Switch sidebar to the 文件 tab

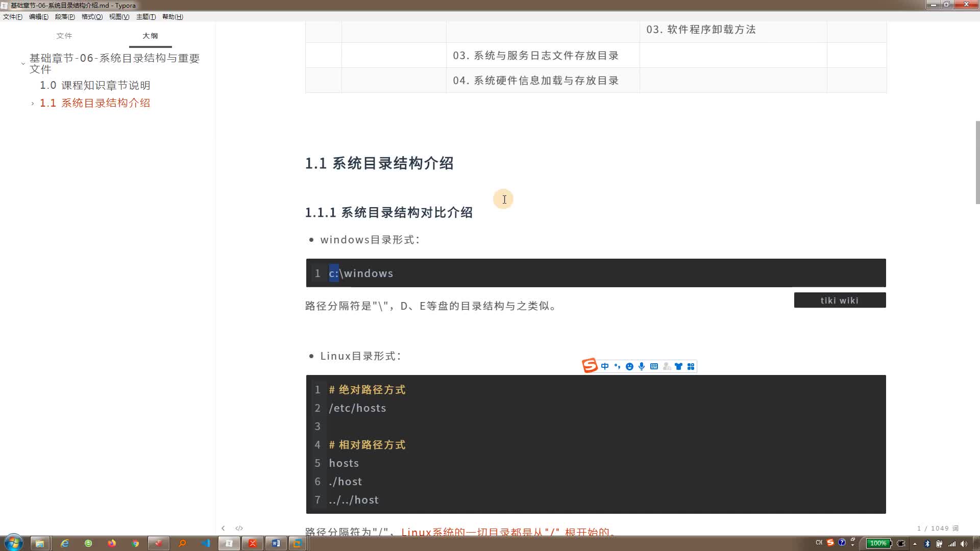point(64,36)
